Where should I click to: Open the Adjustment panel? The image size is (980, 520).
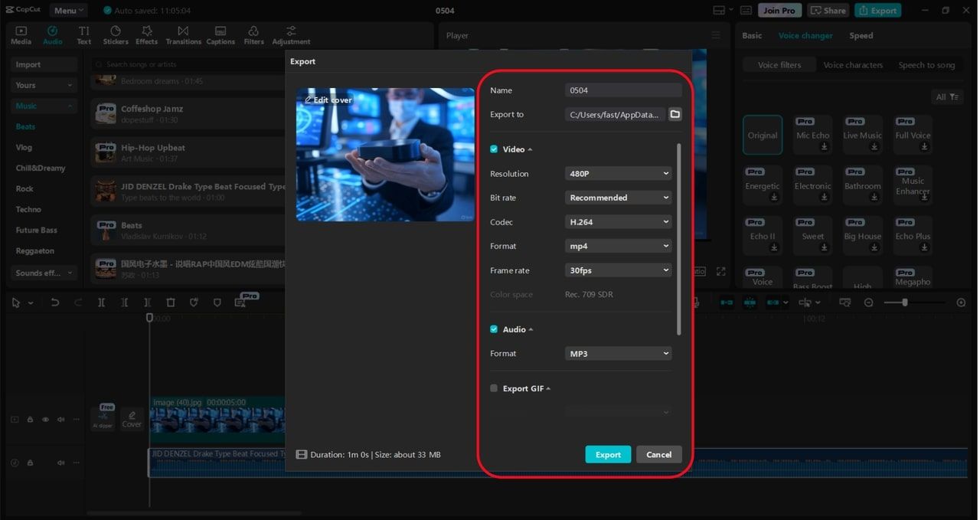tap(291, 35)
